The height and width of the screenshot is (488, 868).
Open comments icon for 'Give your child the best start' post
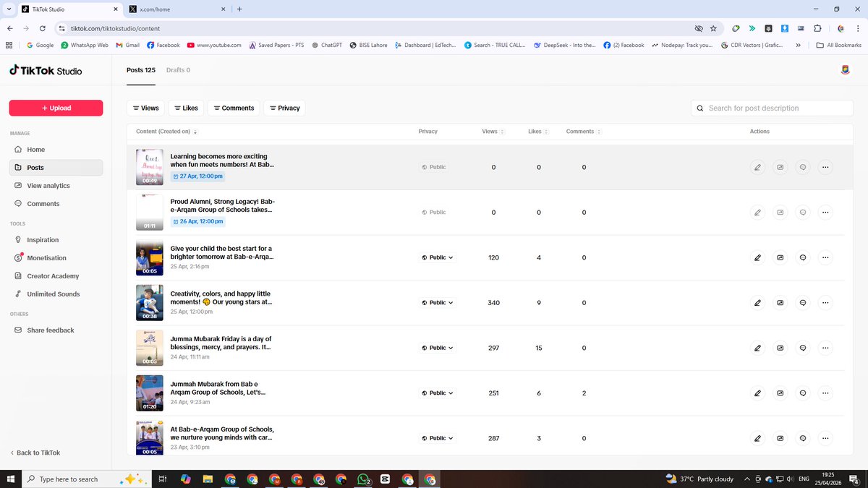803,257
